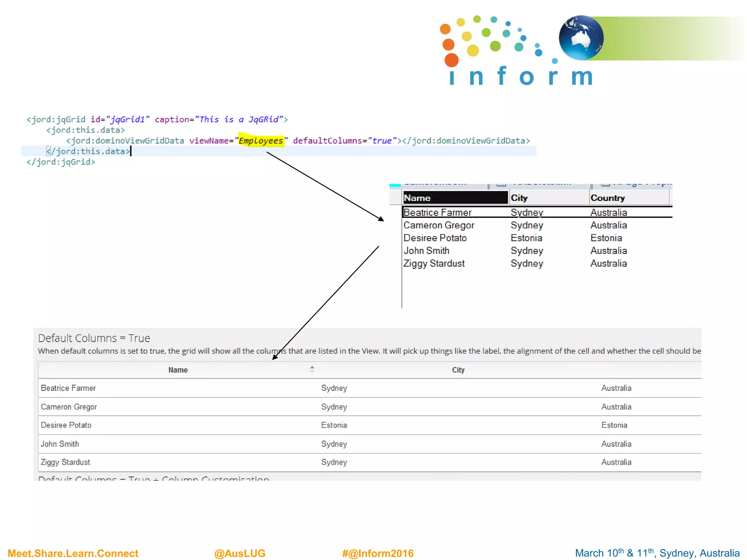Click the Default Columns = True heading

click(x=94, y=338)
